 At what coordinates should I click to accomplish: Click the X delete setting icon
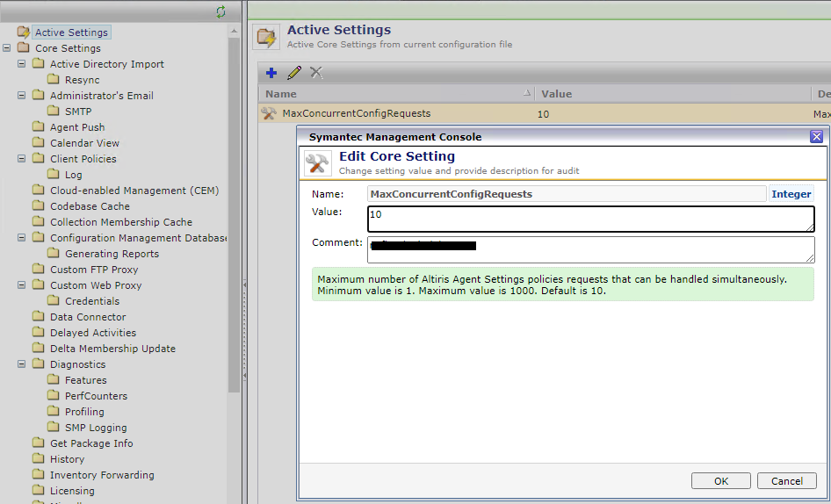(x=316, y=73)
